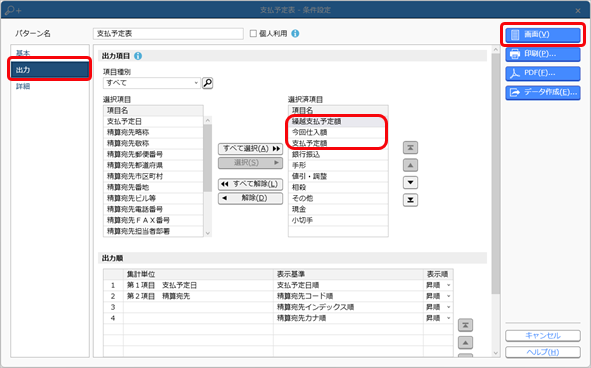Open the 項目種別 dropdown showing すべて
The height and width of the screenshot is (368, 591).
point(152,83)
